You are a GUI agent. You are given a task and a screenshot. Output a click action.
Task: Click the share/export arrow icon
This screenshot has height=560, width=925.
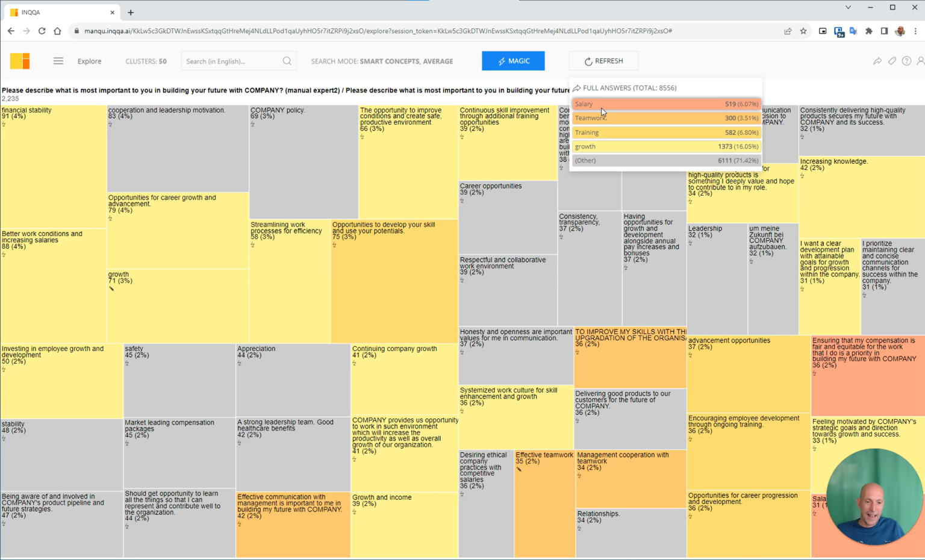877,61
